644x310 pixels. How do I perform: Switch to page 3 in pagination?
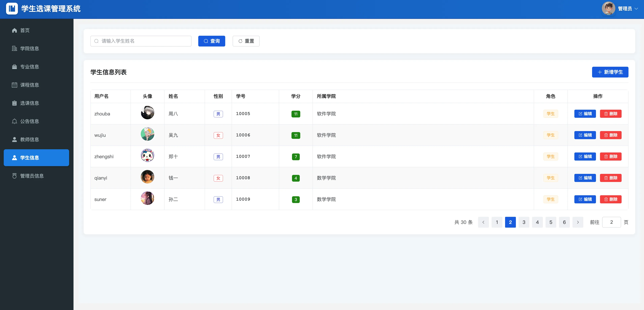(x=524, y=222)
